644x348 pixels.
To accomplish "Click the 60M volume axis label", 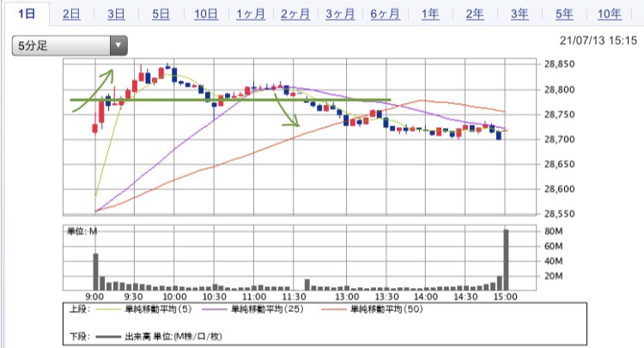I will tap(553, 246).
